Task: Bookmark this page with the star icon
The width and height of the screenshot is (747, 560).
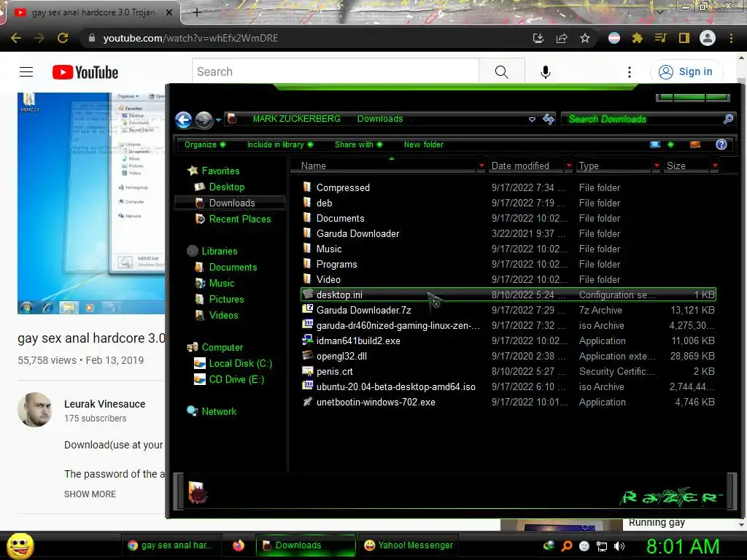Action: (585, 38)
